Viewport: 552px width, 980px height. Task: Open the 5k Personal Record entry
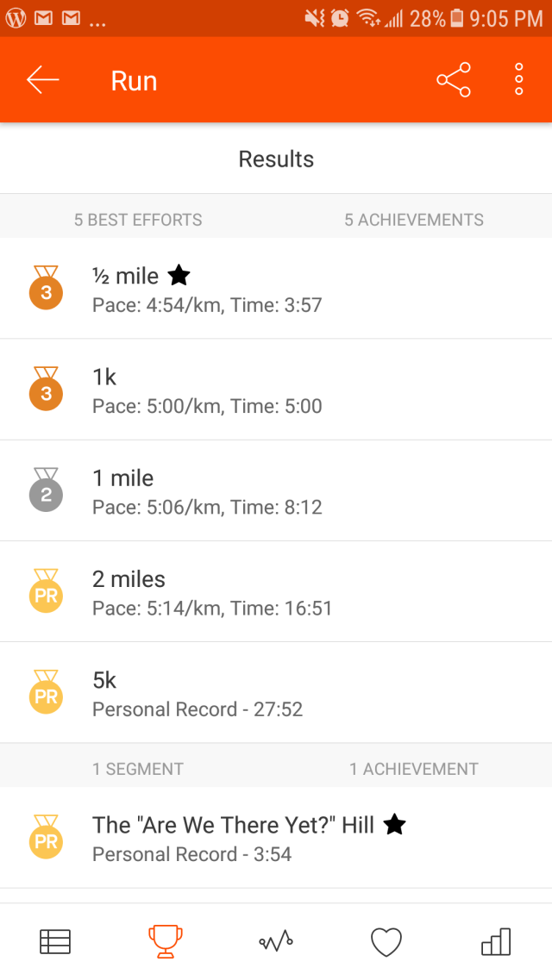click(276, 693)
